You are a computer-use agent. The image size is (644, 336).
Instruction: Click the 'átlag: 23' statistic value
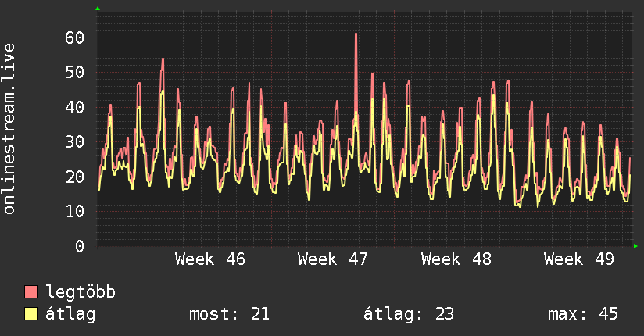[409, 314]
